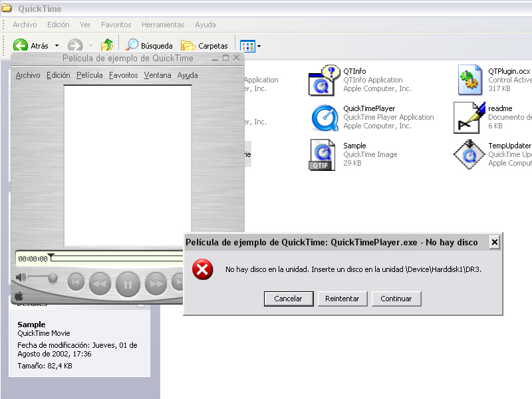Image resolution: width=532 pixels, height=399 pixels.
Task: Select the QuickTimePlayer application file icon
Action: pyautogui.click(x=324, y=118)
